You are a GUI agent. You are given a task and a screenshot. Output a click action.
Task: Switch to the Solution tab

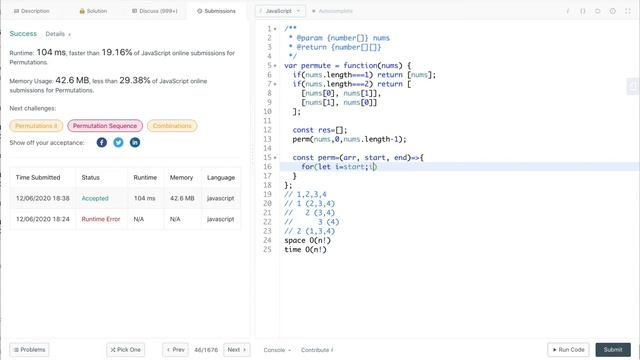93,11
